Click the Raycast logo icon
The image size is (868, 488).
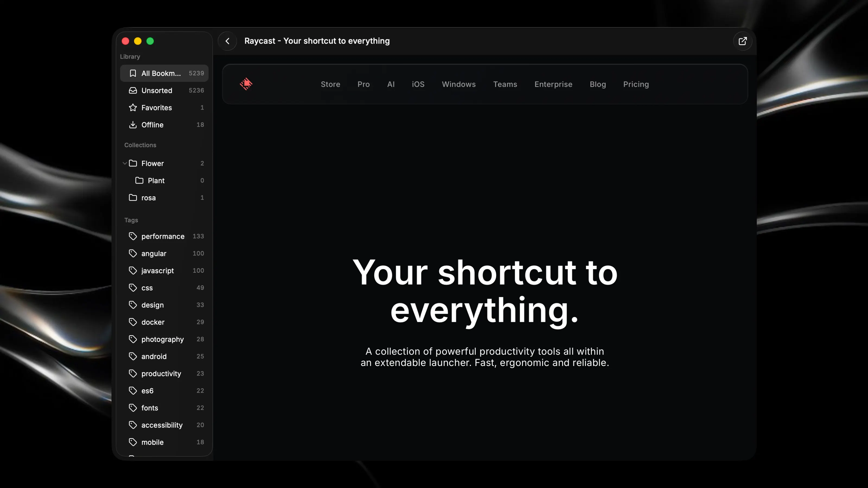pyautogui.click(x=246, y=84)
